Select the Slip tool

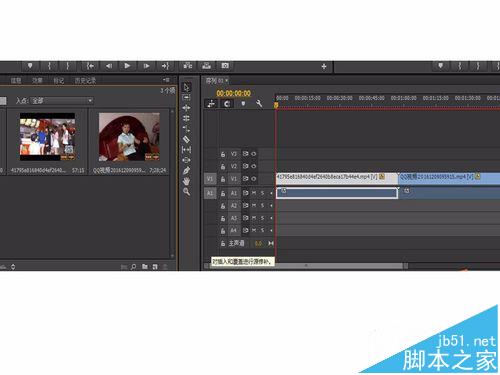click(x=186, y=150)
